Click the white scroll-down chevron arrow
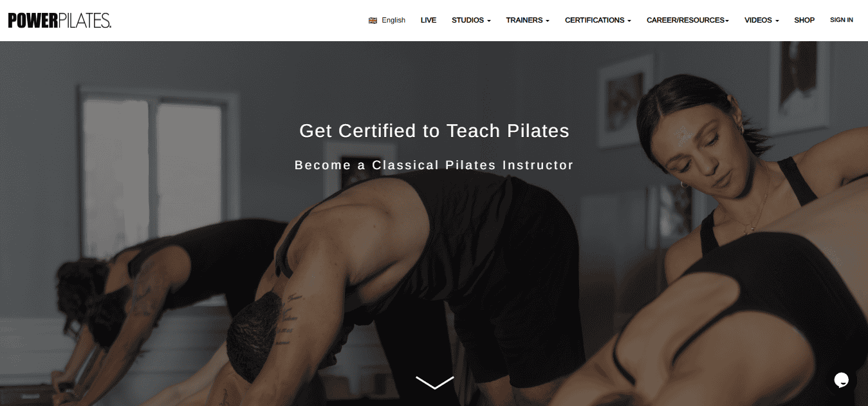The height and width of the screenshot is (406, 868). click(x=434, y=383)
